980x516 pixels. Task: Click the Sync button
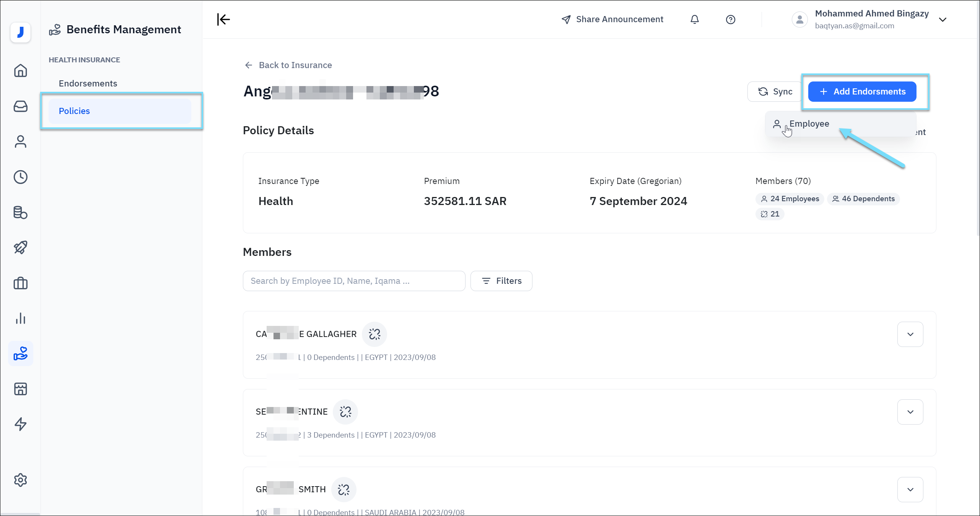click(775, 92)
